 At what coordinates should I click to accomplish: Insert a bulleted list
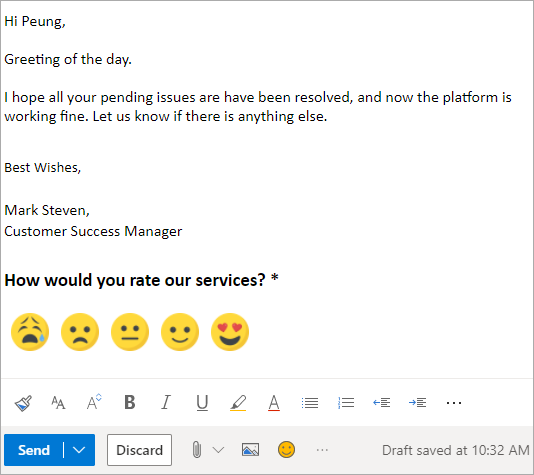[310, 403]
